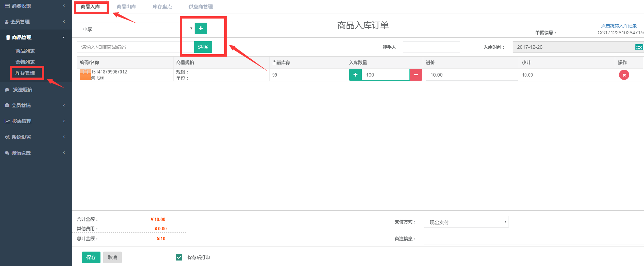Click the 进价 field showing 10.00
Image resolution: width=644 pixels, height=266 pixels.
[x=472, y=75]
